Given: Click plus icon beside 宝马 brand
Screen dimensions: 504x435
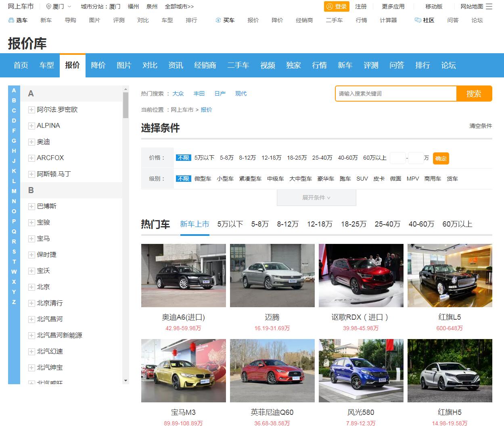Looking at the screenshot, I should 31,239.
